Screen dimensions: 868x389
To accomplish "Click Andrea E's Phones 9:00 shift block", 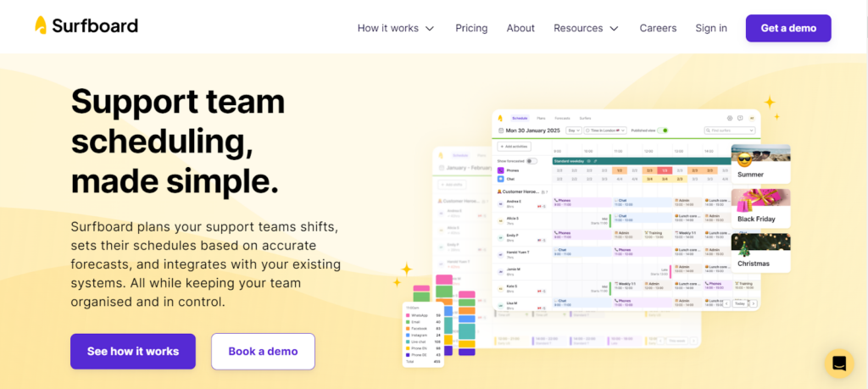I will coord(581,203).
